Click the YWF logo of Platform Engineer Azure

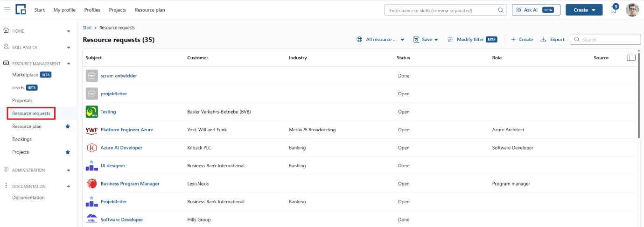(91, 130)
